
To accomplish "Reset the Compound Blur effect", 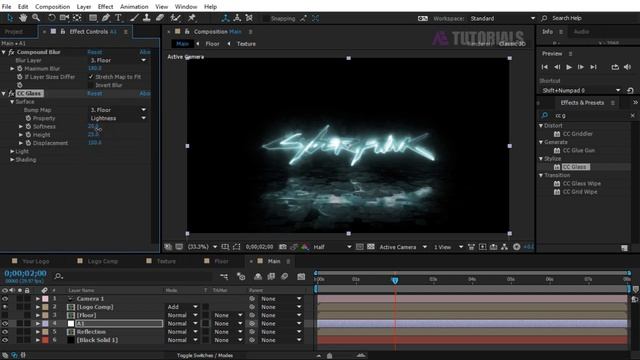I will 95,52.
